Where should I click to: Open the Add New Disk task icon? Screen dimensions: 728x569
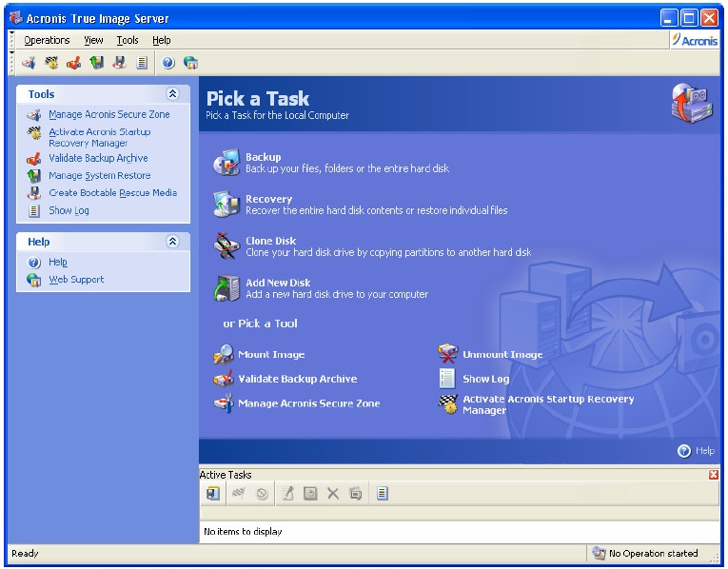tap(226, 287)
